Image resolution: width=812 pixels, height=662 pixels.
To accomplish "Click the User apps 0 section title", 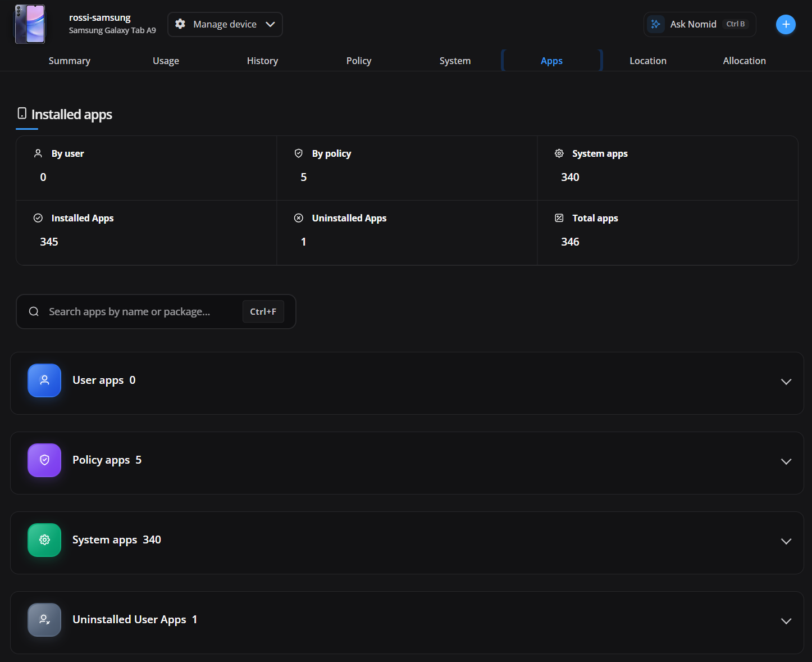I will 104,380.
